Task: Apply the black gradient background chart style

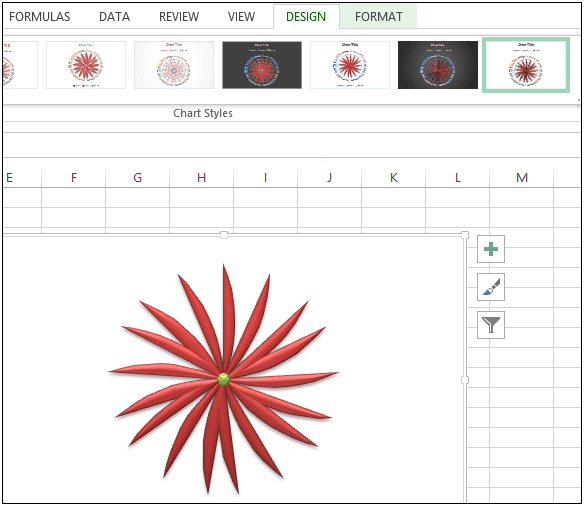Action: point(438,65)
